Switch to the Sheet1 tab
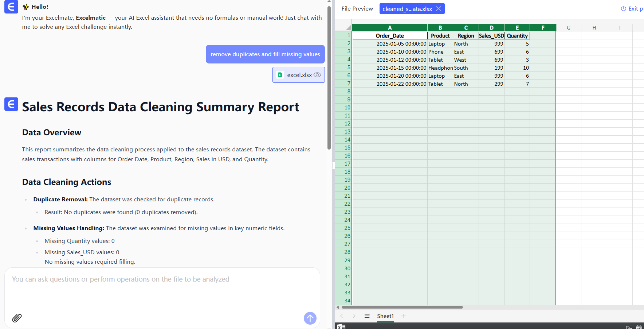The width and height of the screenshot is (644, 329). click(385, 316)
